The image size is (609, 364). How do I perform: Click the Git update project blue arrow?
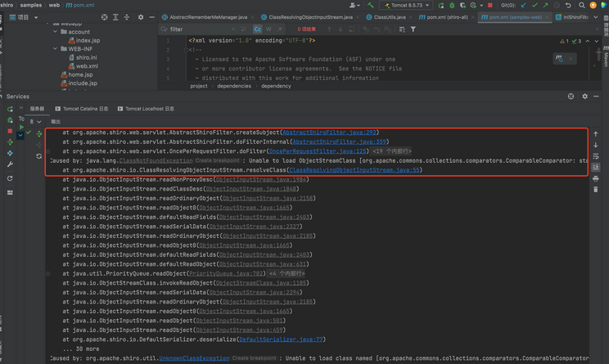(x=524, y=5)
